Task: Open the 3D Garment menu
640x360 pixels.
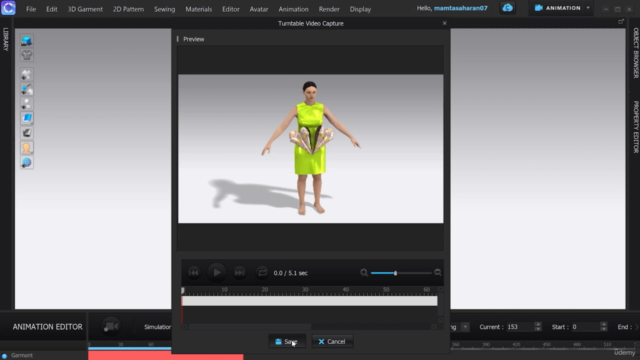Action: click(85, 9)
